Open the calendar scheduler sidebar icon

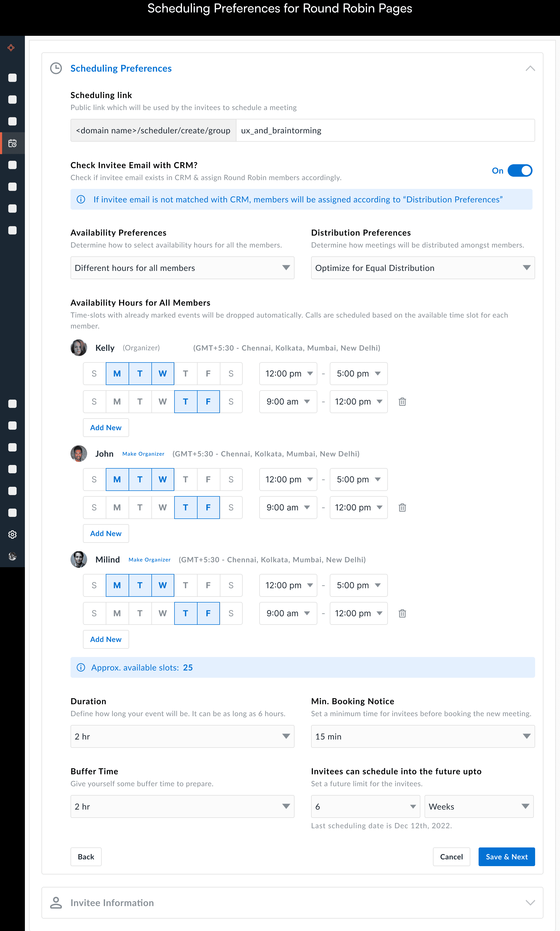click(12, 143)
